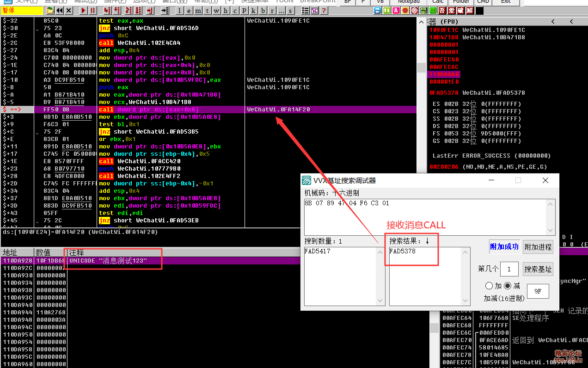This screenshot has height=368, width=588.
Task: Run the program with the red play icon
Action: click(83, 10)
